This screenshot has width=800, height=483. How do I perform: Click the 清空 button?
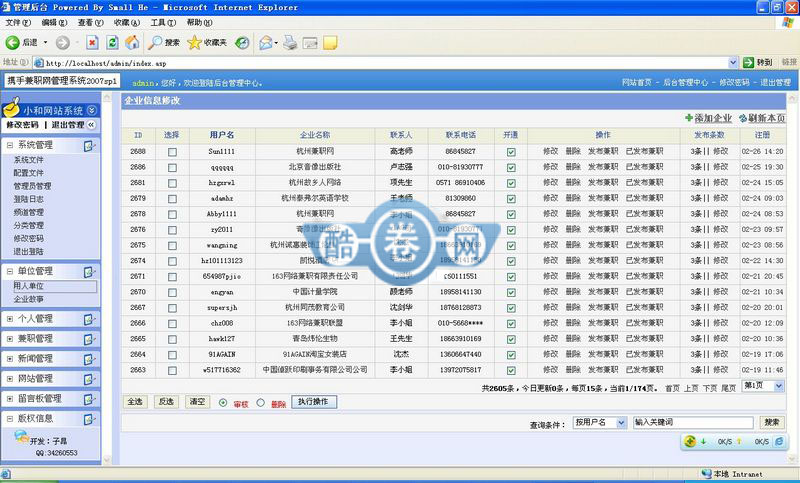197,402
